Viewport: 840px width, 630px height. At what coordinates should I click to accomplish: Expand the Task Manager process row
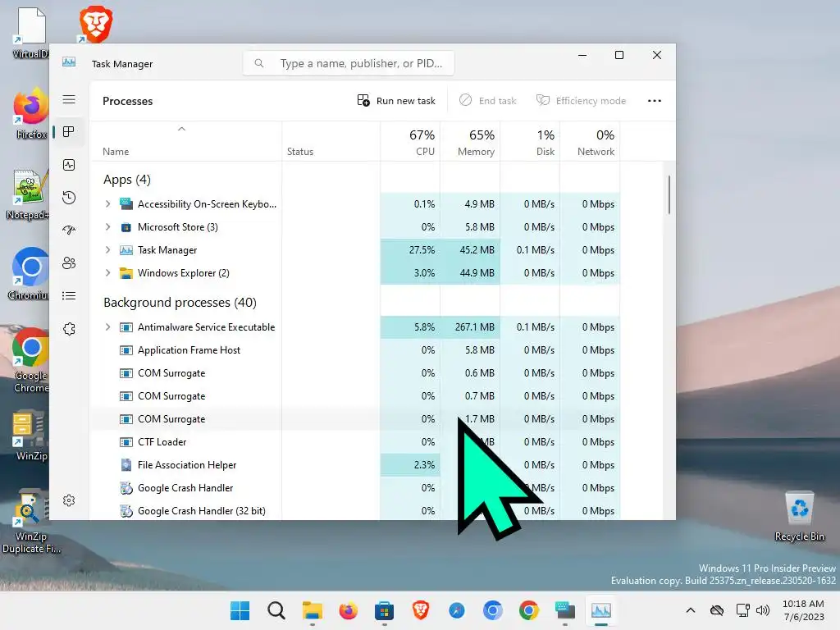click(107, 250)
